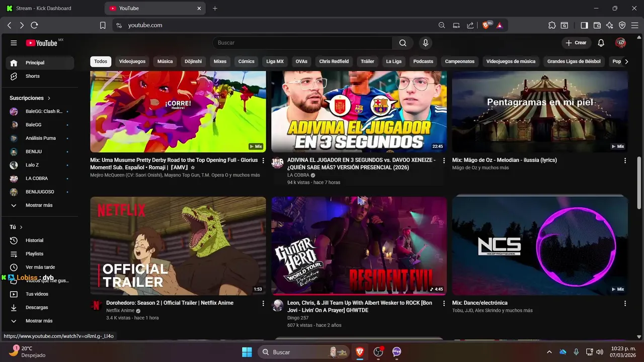644x362 pixels.
Task: Click the Windows taskbar search box
Action: (304, 352)
